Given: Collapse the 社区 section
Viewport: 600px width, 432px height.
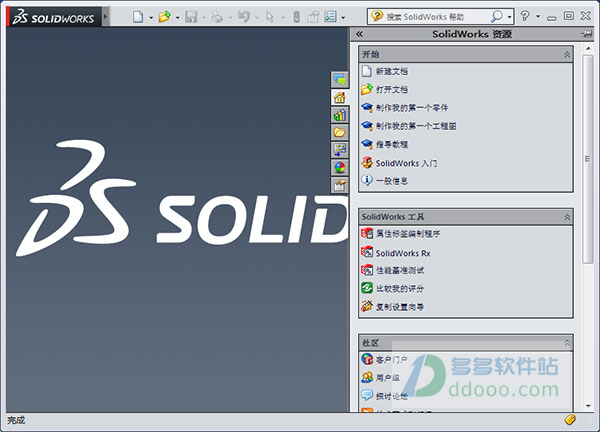Looking at the screenshot, I should (x=567, y=343).
